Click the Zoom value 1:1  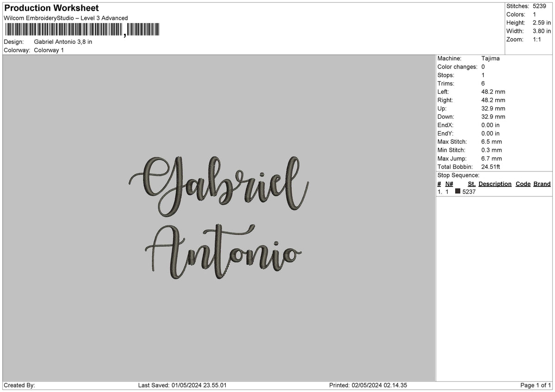[x=537, y=39]
